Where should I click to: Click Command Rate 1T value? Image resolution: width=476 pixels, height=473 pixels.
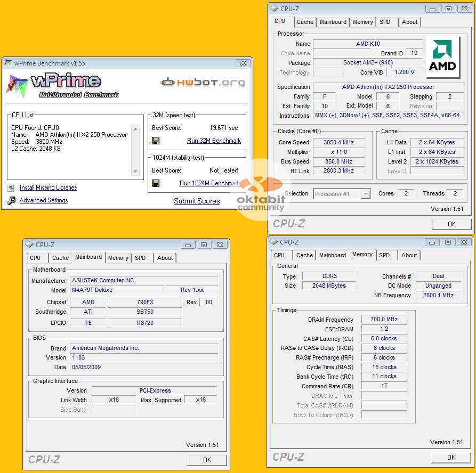point(384,386)
